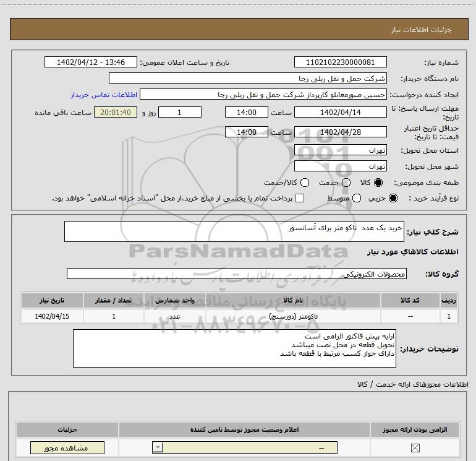Screen dimensions: 476x461
Task: Click the مشاهده مجوز button
Action: [67, 447]
